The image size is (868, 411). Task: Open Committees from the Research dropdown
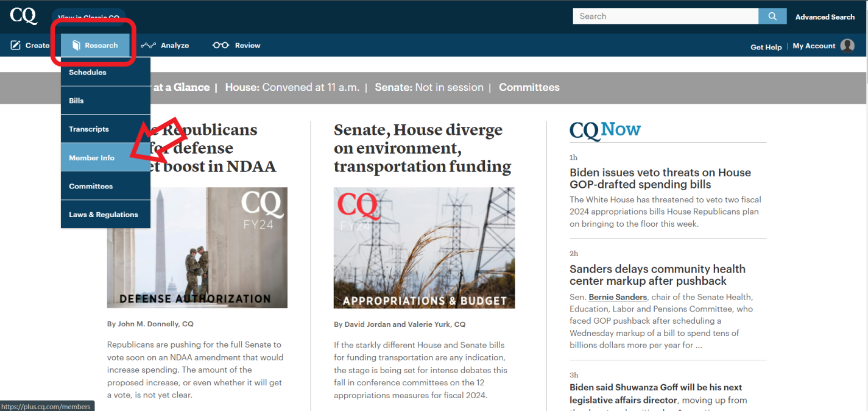pos(90,186)
